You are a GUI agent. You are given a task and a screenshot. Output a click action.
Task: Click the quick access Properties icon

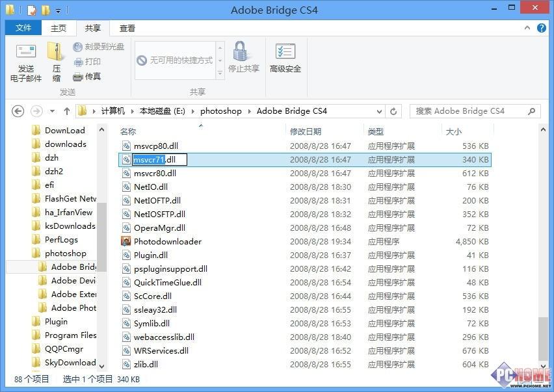(x=32, y=10)
